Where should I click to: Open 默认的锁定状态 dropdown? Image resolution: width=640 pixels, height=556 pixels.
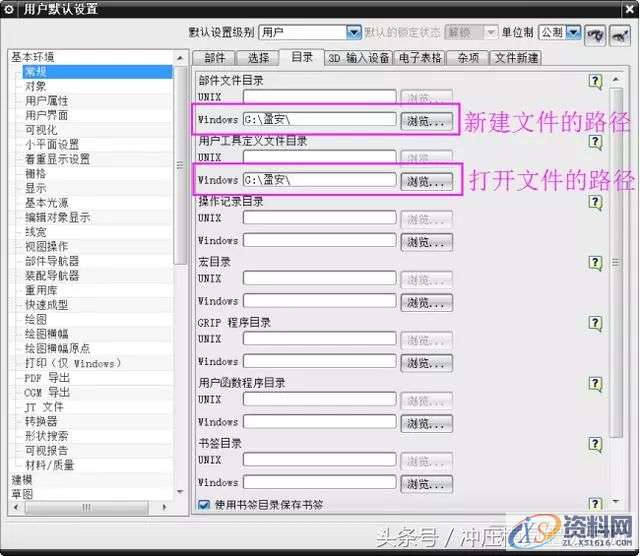(x=491, y=32)
